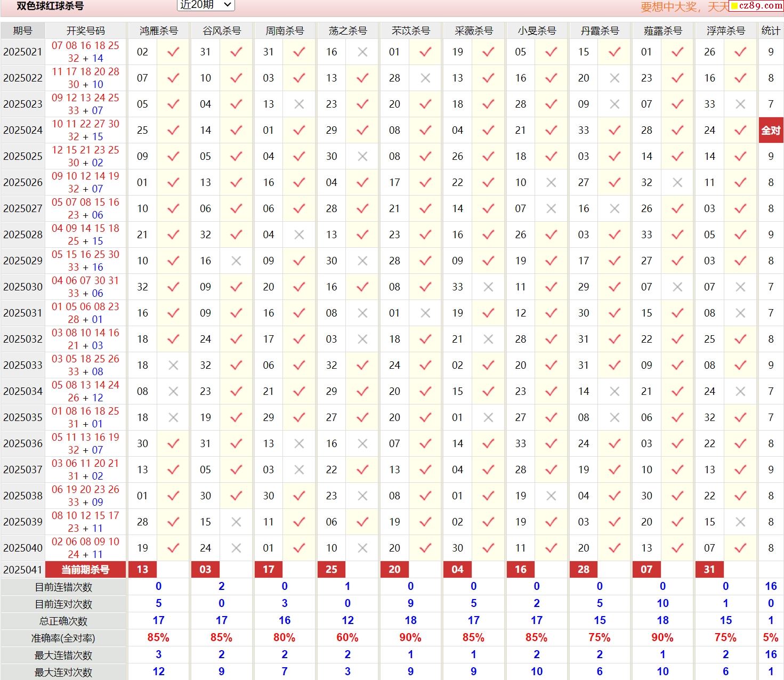Click the 谷风杀号 column header
784x680 pixels.
[x=221, y=30]
